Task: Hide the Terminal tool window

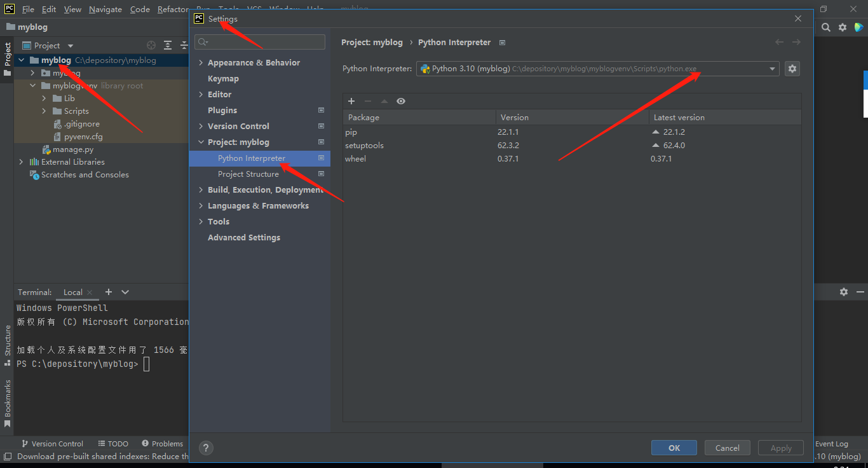Action: 860,292
